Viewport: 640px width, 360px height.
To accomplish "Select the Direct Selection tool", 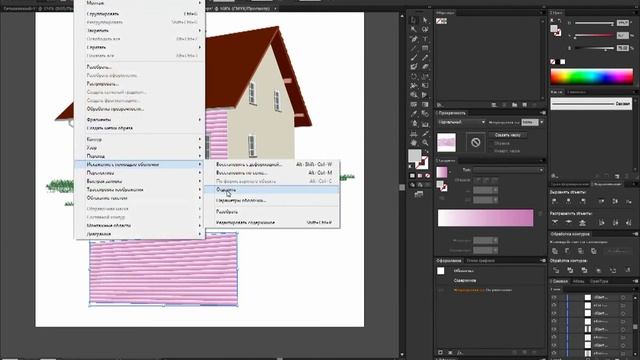I will click(425, 20).
